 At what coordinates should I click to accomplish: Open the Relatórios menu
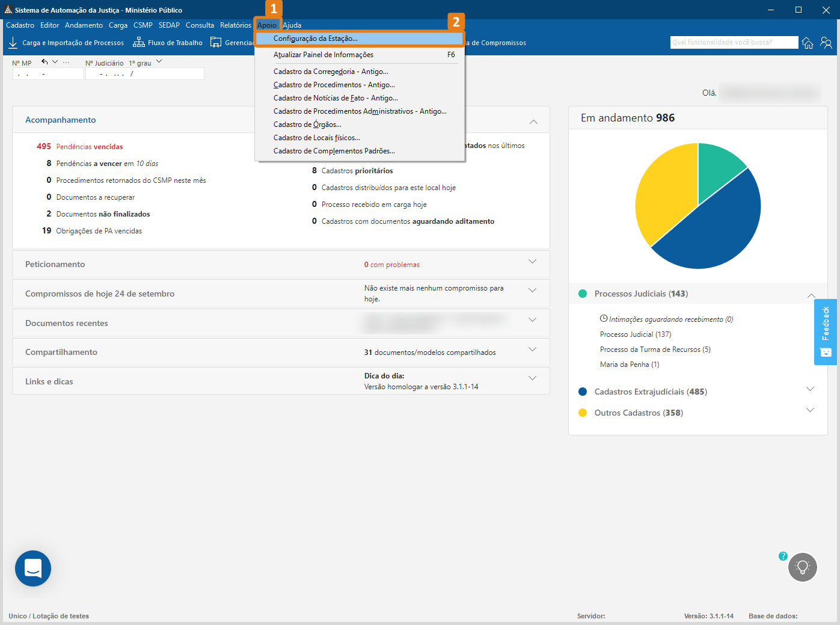click(235, 25)
